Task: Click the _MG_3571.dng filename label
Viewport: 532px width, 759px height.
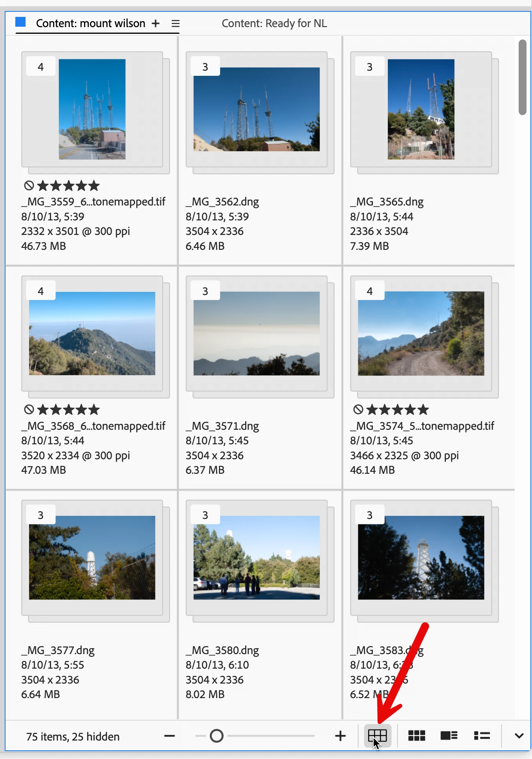Action: [x=222, y=426]
